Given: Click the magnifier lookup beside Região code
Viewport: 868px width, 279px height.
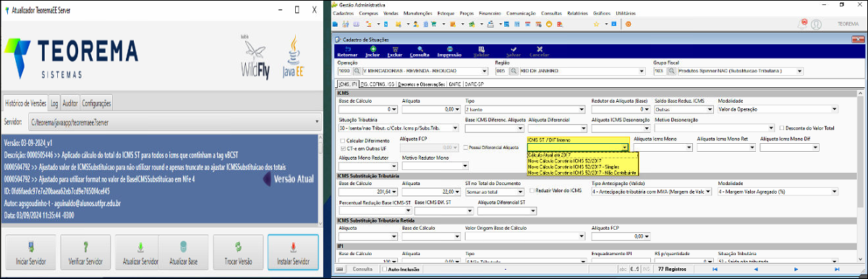Looking at the screenshot, I should 514,72.
